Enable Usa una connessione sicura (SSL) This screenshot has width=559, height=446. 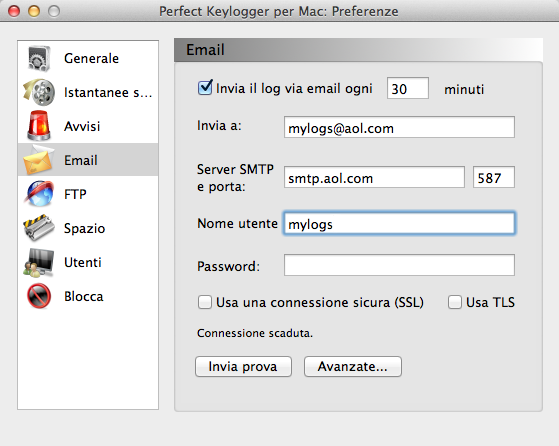(205, 302)
